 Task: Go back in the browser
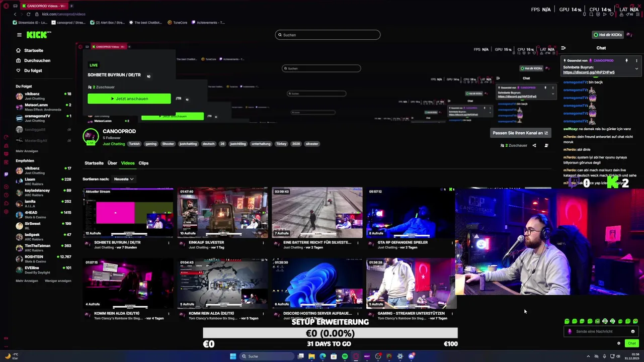tap(15, 14)
